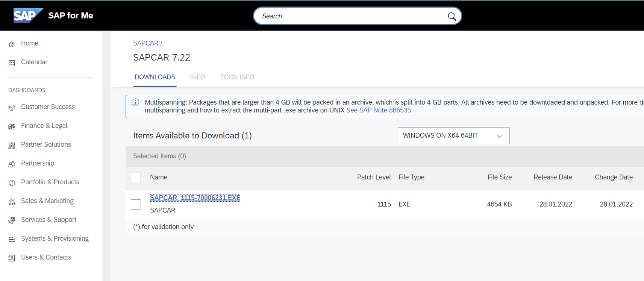This screenshot has width=644, height=281.
Task: Click the Partnership people icon
Action: pyautogui.click(x=12, y=164)
